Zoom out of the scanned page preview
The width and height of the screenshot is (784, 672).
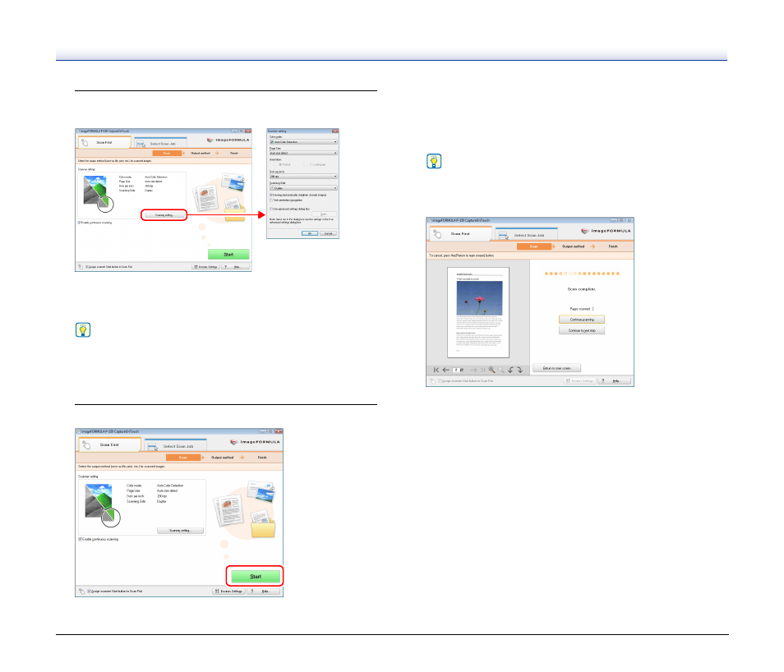(x=501, y=370)
